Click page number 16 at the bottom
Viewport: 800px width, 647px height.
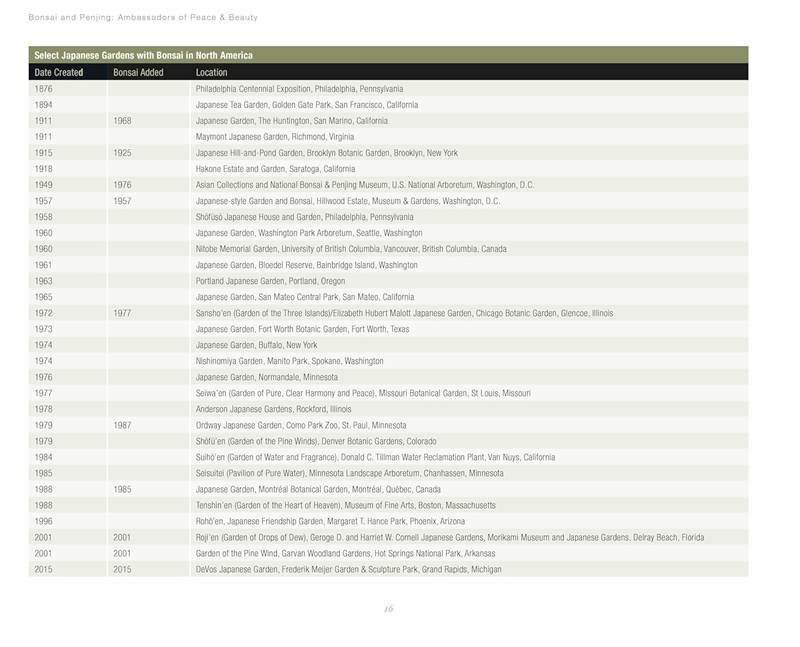[x=389, y=608]
